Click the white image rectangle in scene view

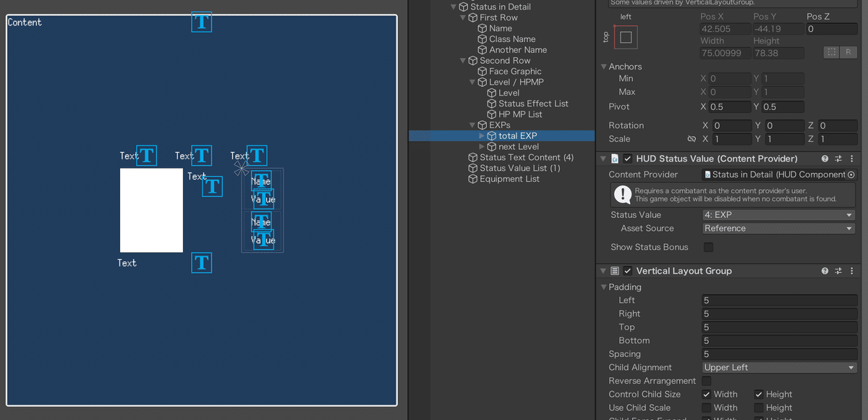click(x=151, y=210)
